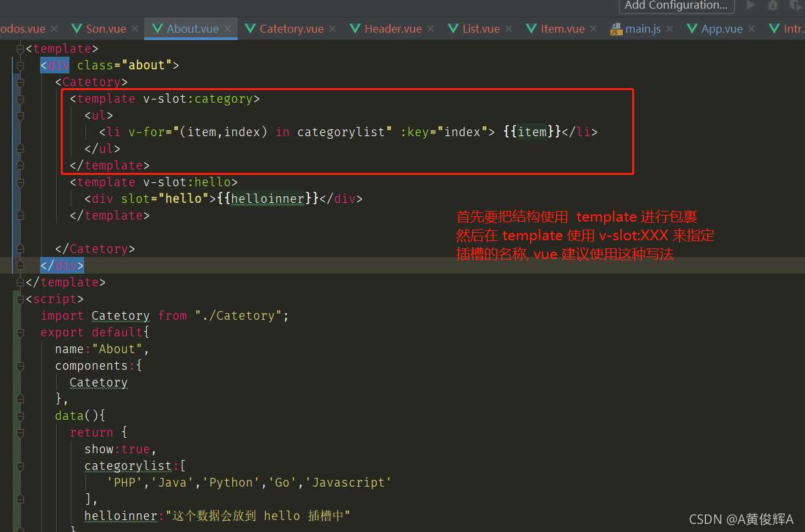Screen dimensions: 805x532
Task: Click the {{helloinner}} interpolation
Action: (268, 199)
